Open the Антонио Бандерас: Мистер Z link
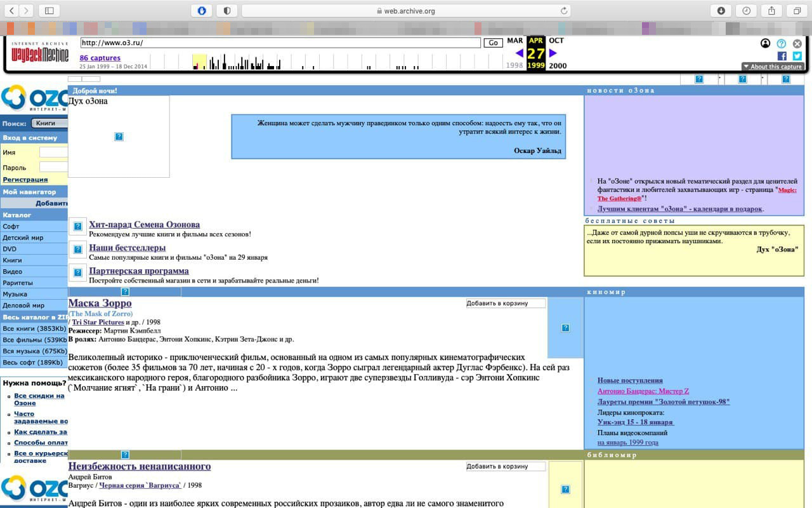 643,391
